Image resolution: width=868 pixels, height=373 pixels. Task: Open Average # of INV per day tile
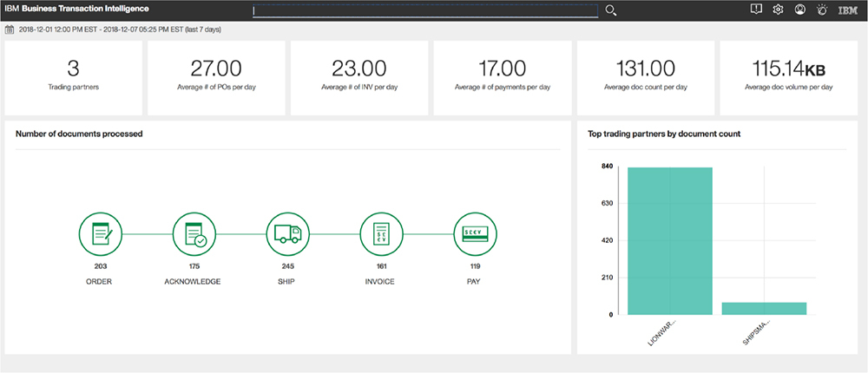tap(359, 78)
